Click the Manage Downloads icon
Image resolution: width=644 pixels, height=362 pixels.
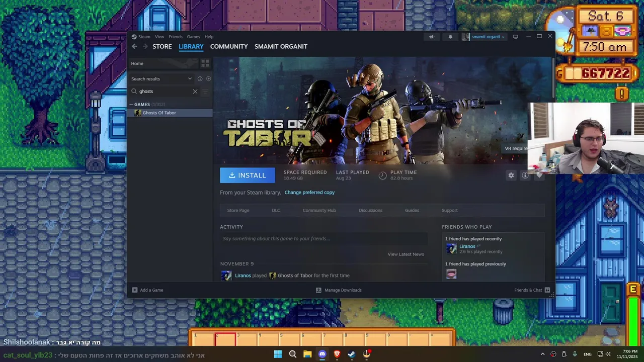(318, 290)
